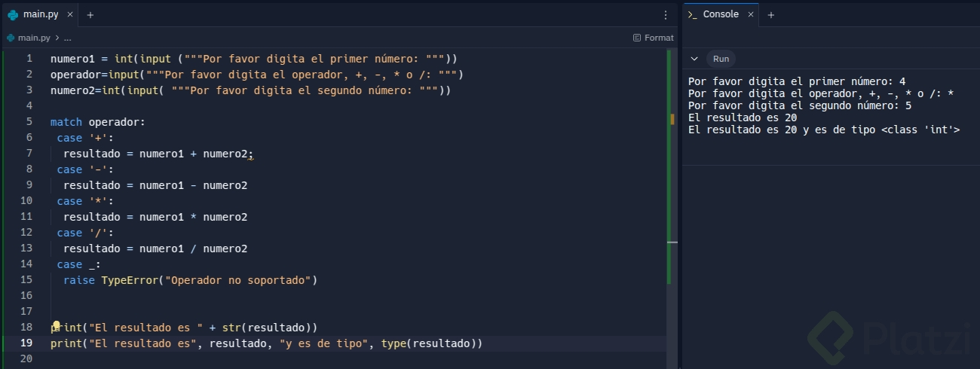Click console output 'El resultado es 20'

(743, 117)
